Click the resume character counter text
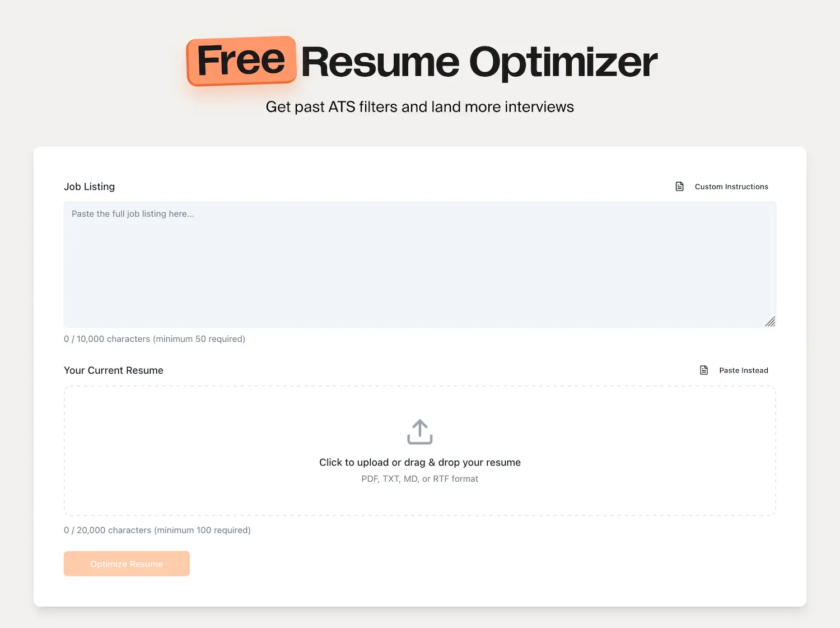The height and width of the screenshot is (628, 840). pos(157,530)
